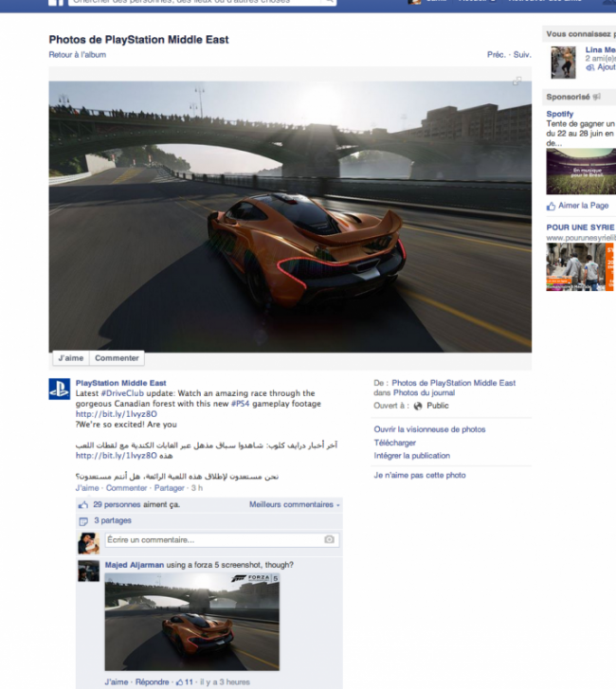Click J'aime button under the photo
Viewport: 616px width, 689px height.
(71, 358)
